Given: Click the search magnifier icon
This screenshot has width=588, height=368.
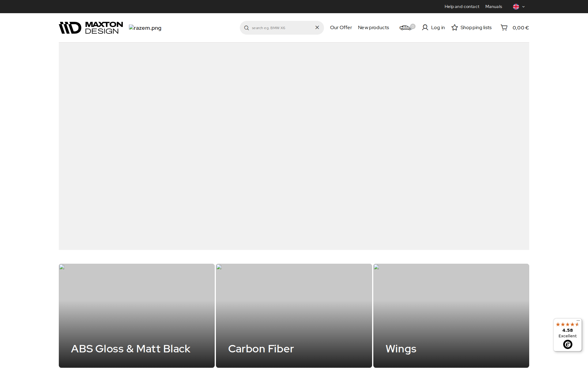Looking at the screenshot, I should click(247, 28).
